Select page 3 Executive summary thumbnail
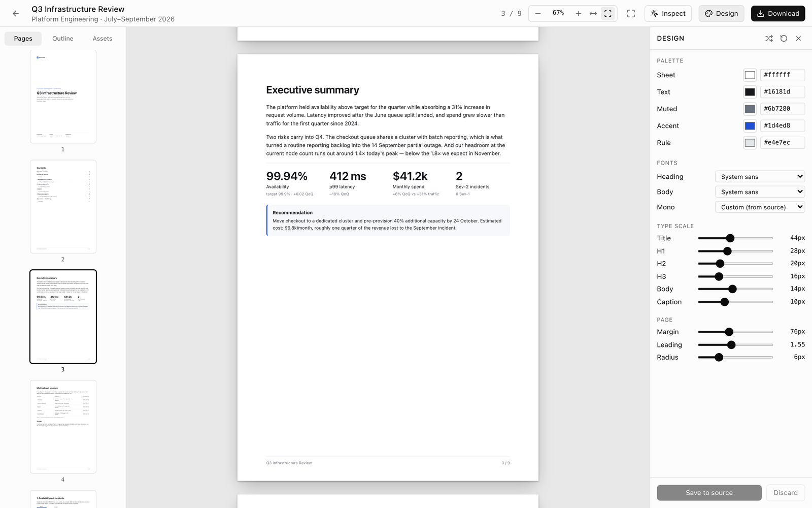Screen dimensions: 812x508 pos(63,316)
